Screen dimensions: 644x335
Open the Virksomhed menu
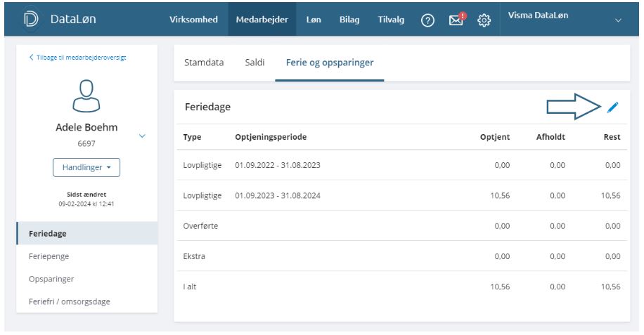pyautogui.click(x=193, y=19)
